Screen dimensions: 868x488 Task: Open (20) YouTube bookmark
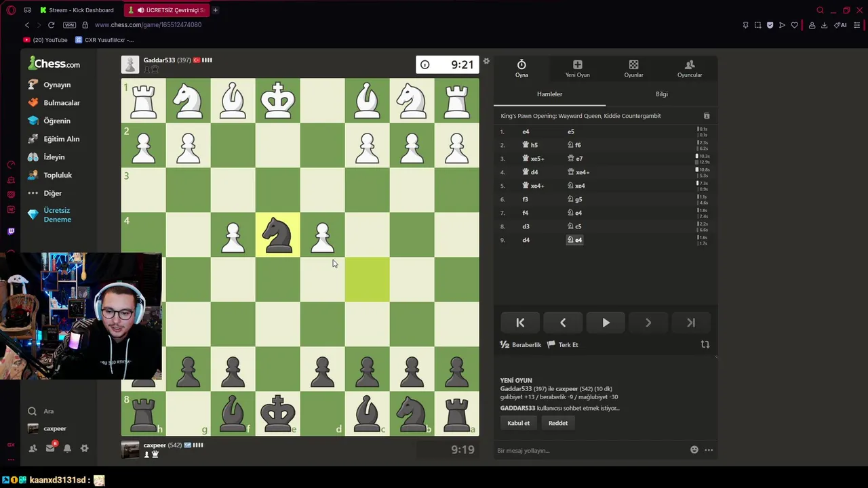click(45, 40)
